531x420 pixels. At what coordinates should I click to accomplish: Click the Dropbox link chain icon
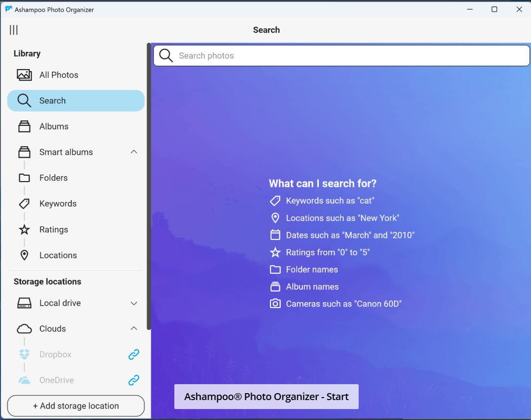click(x=133, y=354)
